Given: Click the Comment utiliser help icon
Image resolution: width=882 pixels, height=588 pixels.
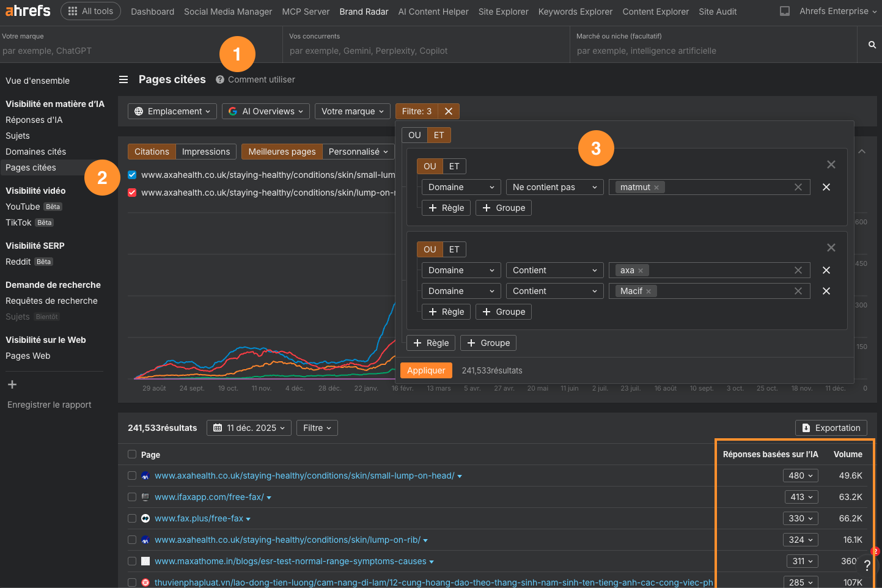Looking at the screenshot, I should click(x=220, y=79).
